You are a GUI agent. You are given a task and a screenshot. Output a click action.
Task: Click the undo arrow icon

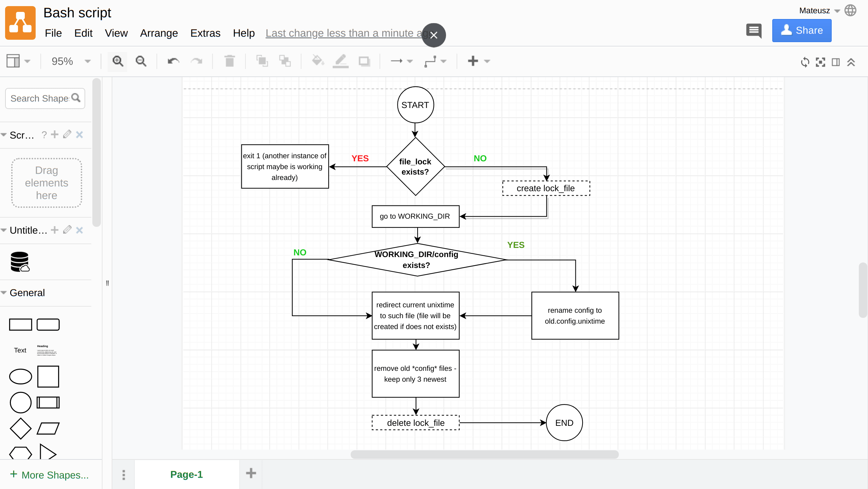(173, 61)
